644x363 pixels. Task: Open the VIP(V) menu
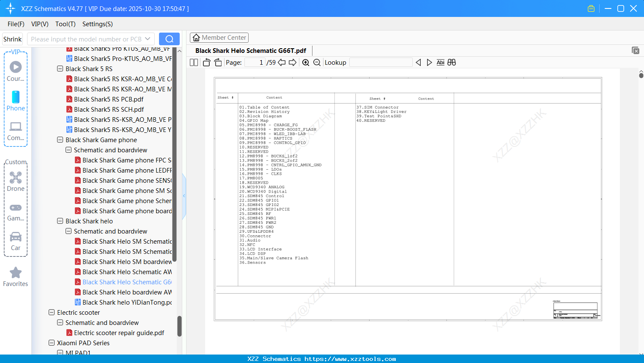pos(40,24)
